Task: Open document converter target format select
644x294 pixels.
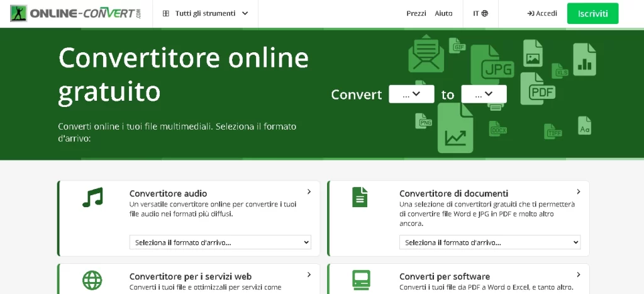Action: coord(490,242)
